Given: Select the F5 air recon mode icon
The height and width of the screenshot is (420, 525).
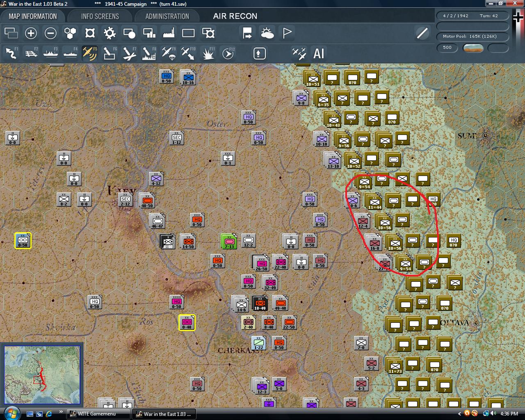Looking at the screenshot, I should [x=90, y=53].
